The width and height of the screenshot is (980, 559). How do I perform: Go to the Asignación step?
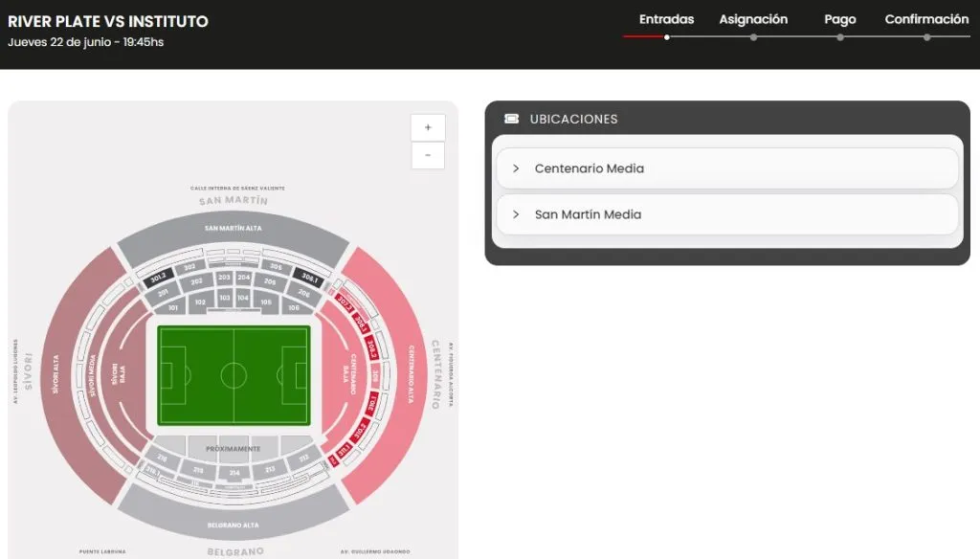tap(753, 19)
